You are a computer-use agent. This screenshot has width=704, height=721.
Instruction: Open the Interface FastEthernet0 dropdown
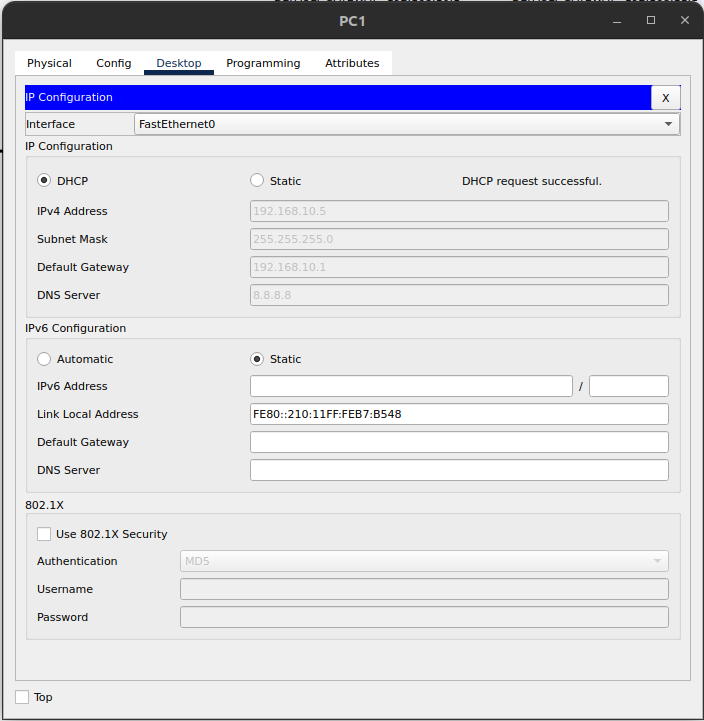[407, 124]
